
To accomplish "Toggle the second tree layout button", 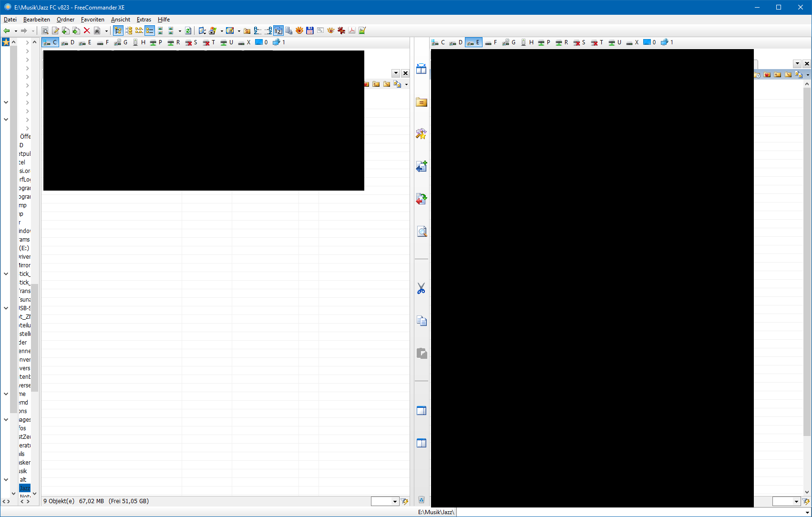I will (x=129, y=30).
